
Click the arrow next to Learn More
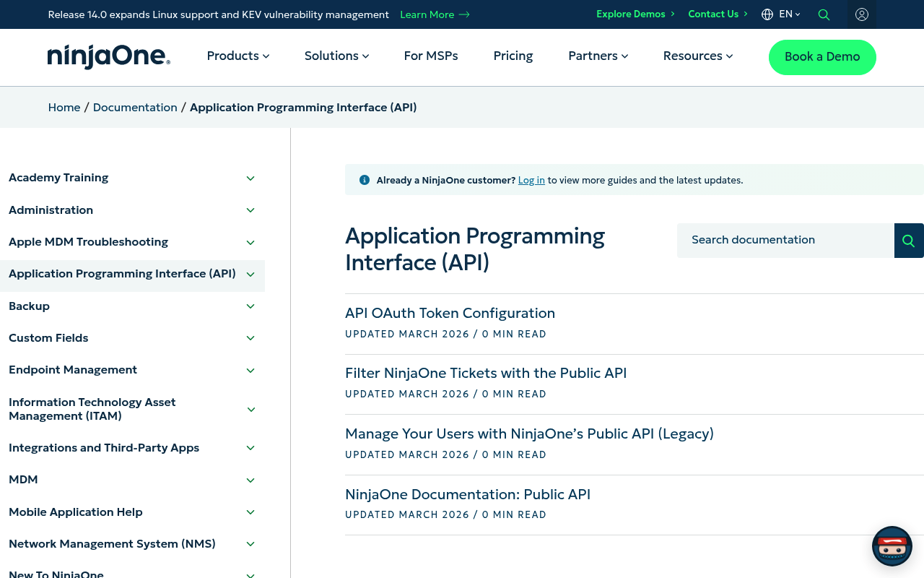[x=464, y=14]
